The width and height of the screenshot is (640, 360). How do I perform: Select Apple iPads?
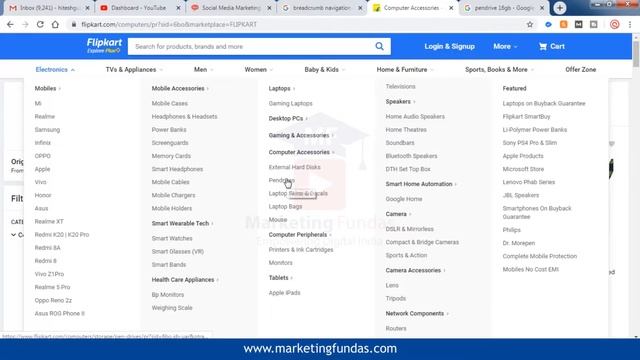284,293
